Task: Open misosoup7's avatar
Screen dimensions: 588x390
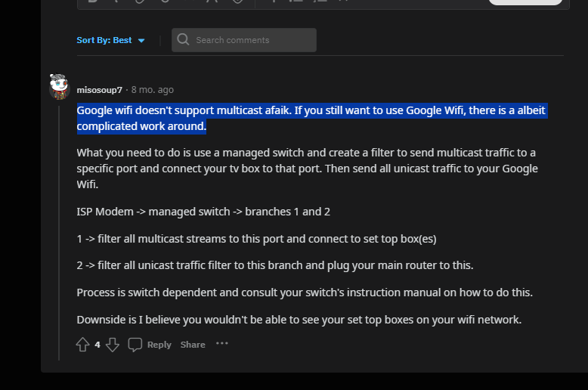Action: coord(59,87)
